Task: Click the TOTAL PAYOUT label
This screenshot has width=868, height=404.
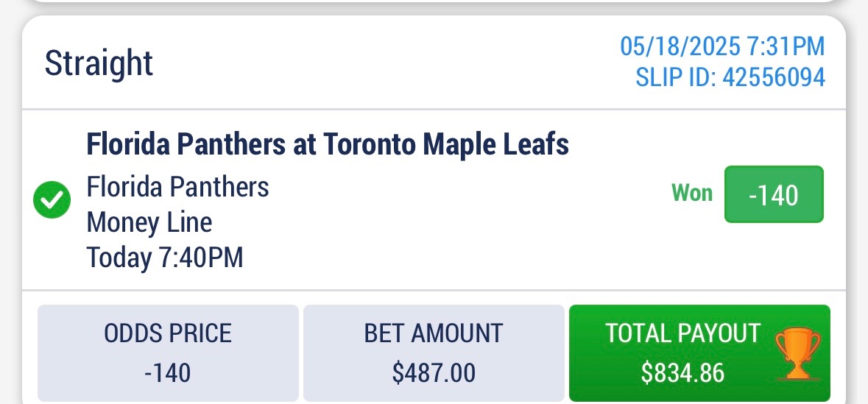Action: [x=683, y=333]
